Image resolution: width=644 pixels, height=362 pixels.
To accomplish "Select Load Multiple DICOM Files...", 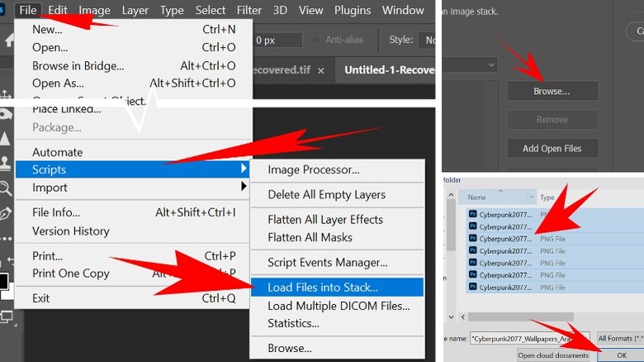I will click(x=338, y=306).
